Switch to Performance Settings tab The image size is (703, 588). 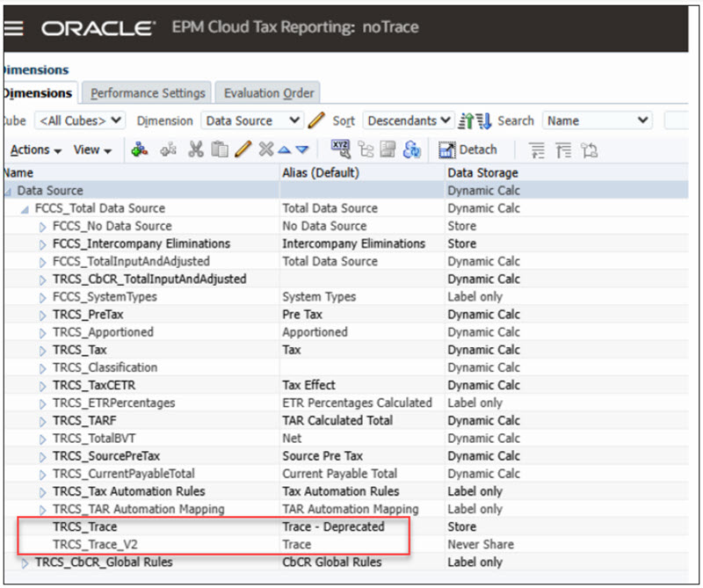click(147, 93)
